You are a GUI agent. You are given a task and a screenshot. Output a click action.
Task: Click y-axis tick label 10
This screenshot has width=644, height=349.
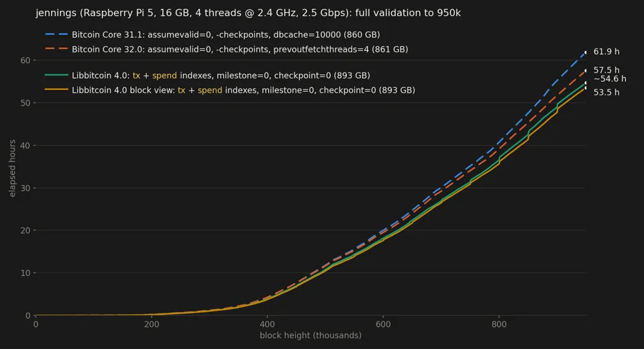point(25,273)
